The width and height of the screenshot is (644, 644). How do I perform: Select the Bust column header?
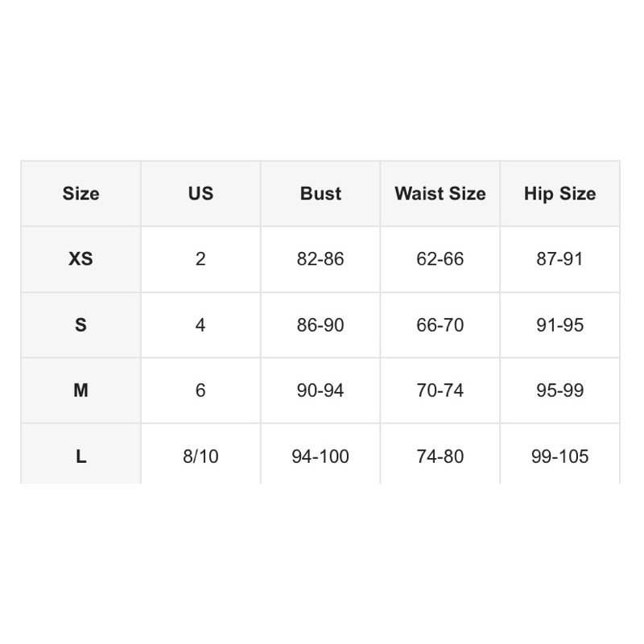(x=320, y=193)
